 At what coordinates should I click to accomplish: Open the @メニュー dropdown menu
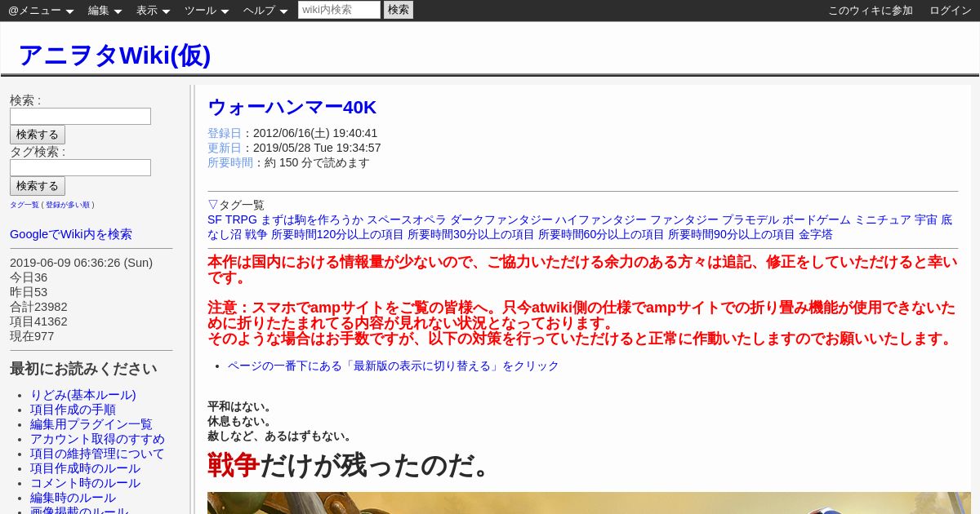point(41,11)
